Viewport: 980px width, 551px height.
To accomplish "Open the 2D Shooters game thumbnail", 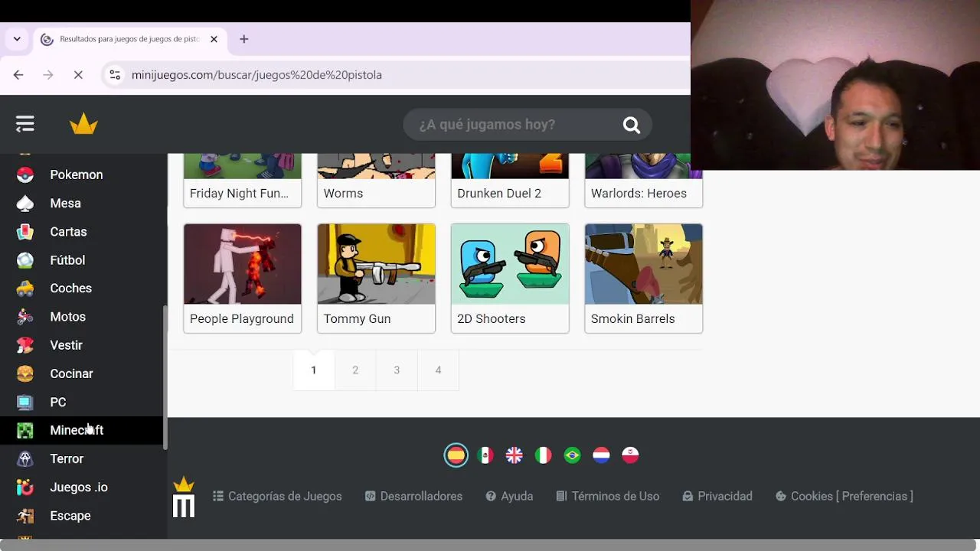I will click(510, 264).
